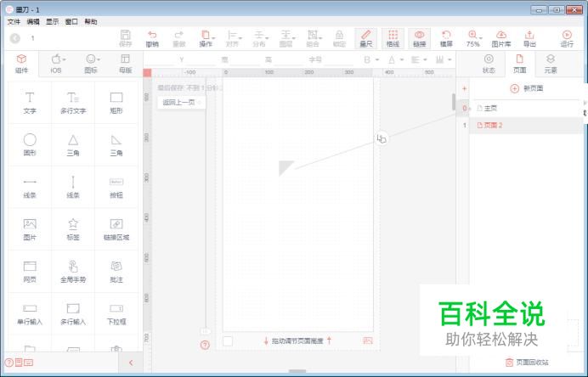The width and height of the screenshot is (588, 377).
Task: Go back with the round arrow icon
Action: coord(15,38)
